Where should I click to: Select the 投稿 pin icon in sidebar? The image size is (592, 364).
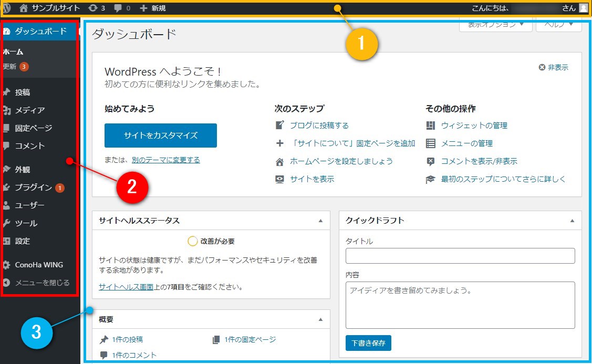click(6, 92)
